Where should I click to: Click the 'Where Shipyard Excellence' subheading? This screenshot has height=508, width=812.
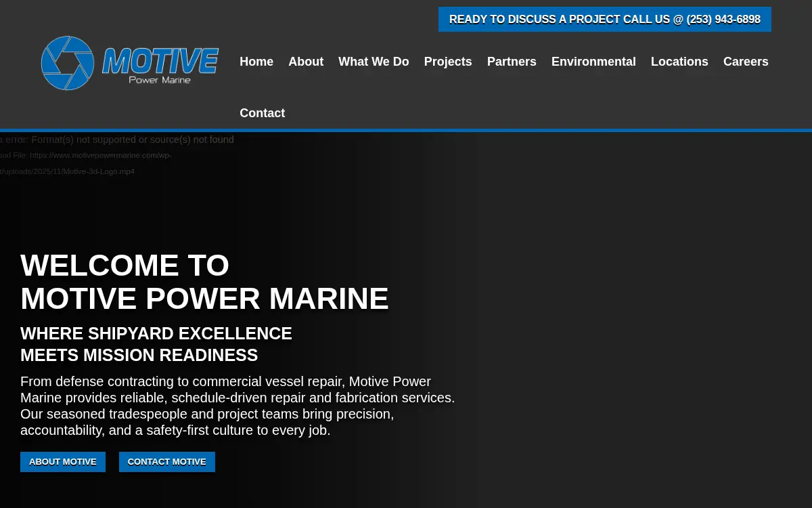coord(156,344)
